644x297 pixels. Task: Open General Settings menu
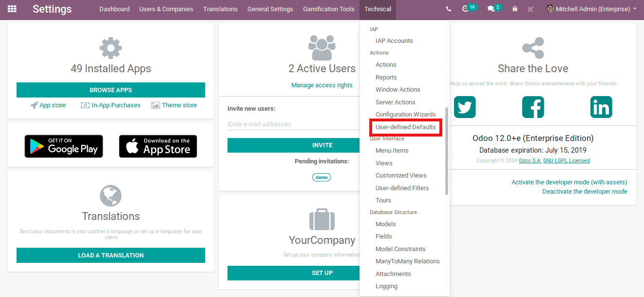pyautogui.click(x=270, y=9)
